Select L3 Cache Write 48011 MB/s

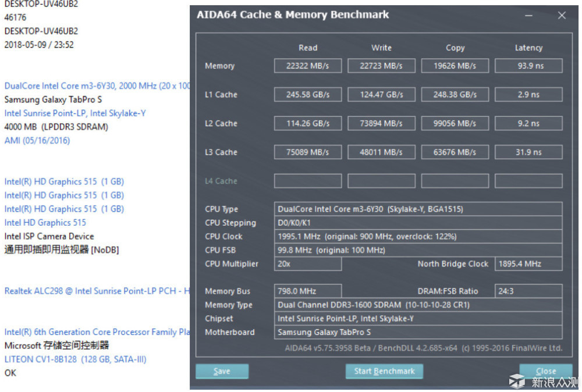click(381, 152)
